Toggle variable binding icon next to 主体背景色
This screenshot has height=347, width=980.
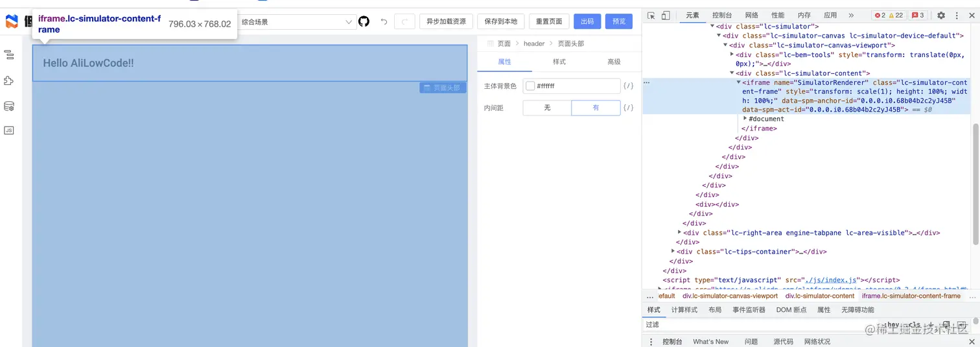(x=628, y=86)
